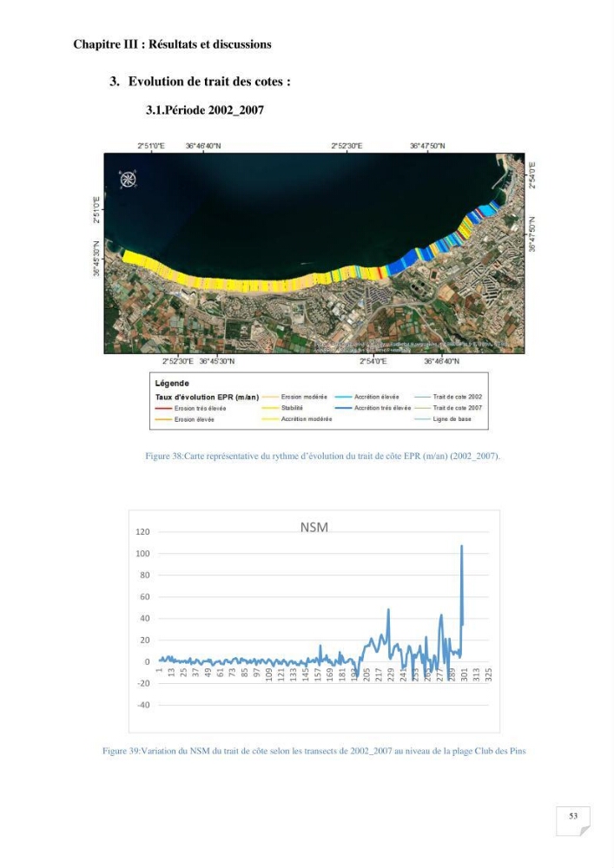Click the NSM chart title
Screen dimensions: 614x868
point(314,527)
